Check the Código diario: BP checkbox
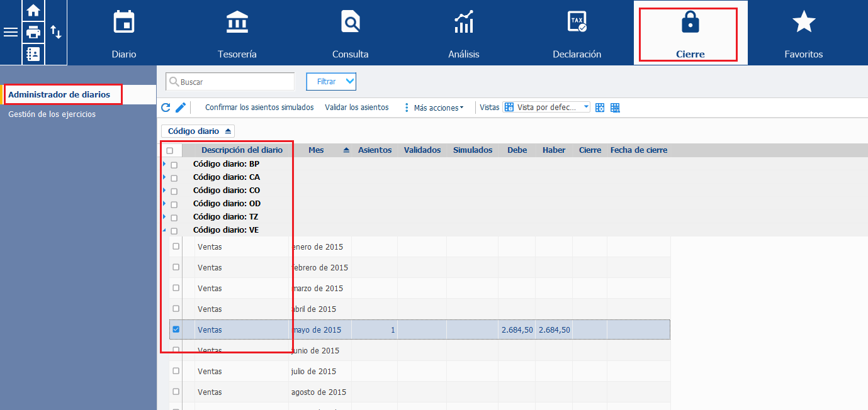The width and height of the screenshot is (868, 410). (x=174, y=165)
